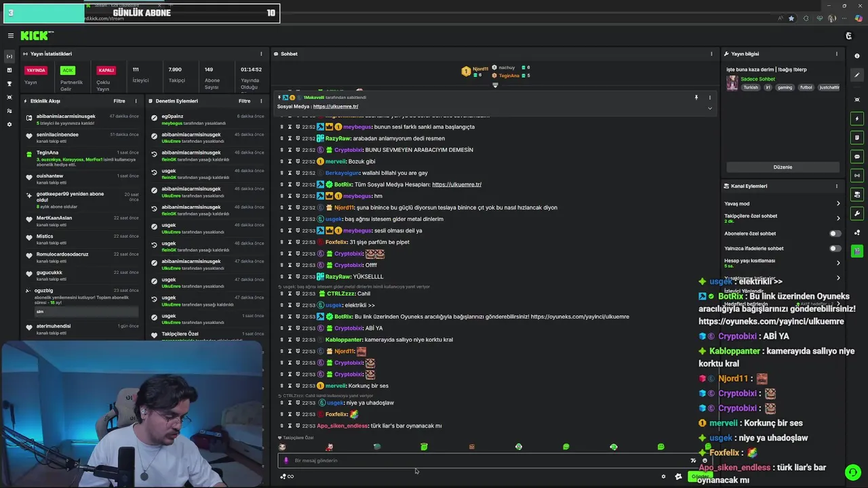
Task: Open Kanal Eylemleri panel options menu
Action: [837, 186]
